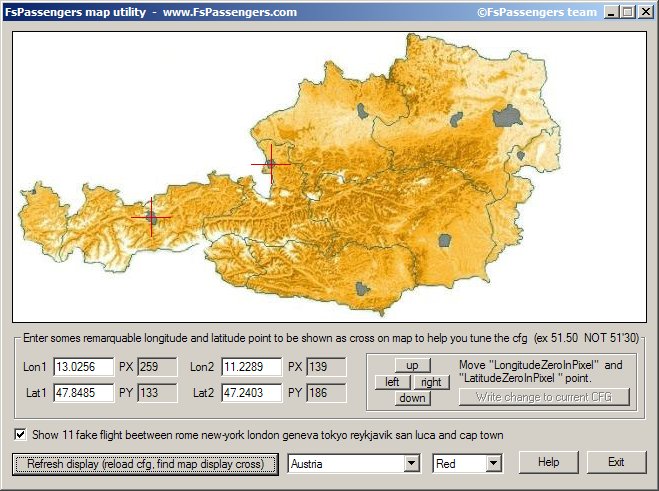Viewport: 659px width, 491px height.
Task: Focus the Lon2 input field
Action: (251, 367)
